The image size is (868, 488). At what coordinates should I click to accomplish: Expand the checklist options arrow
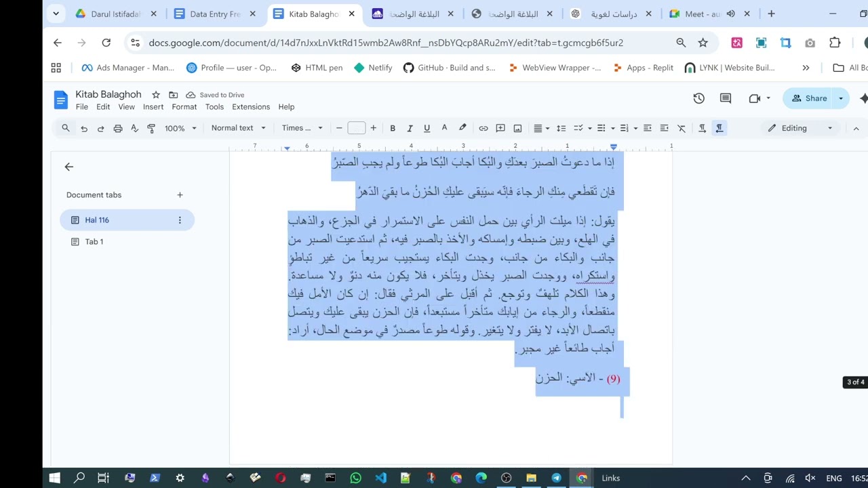(590, 128)
